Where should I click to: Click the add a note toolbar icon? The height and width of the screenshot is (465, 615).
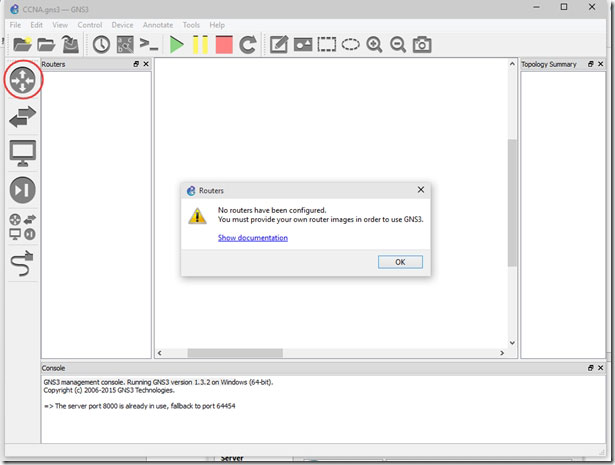tap(279, 44)
